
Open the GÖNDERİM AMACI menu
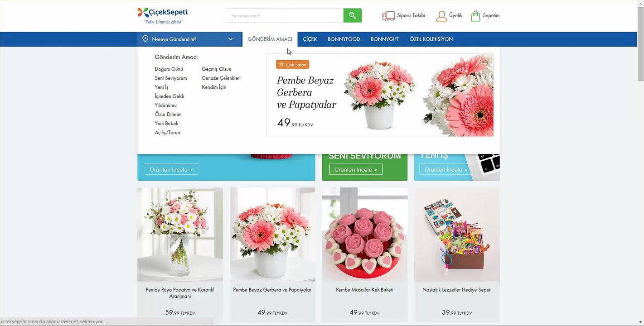(x=270, y=39)
